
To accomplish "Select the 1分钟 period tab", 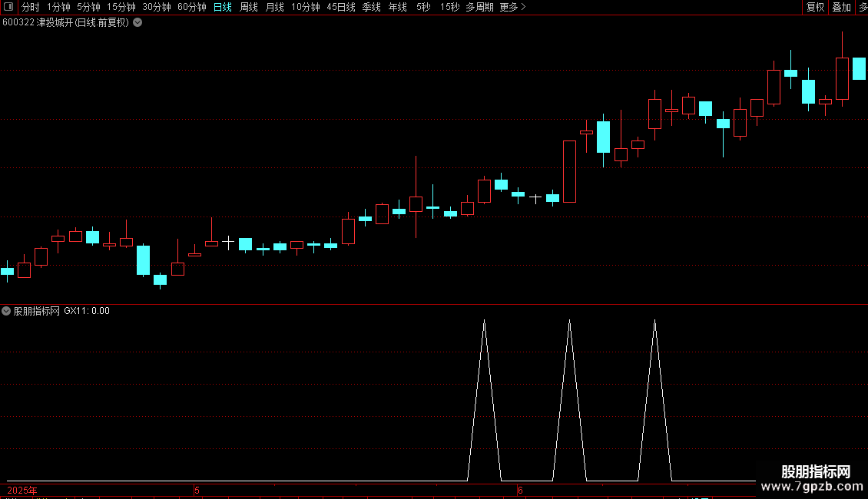I will pos(58,7).
